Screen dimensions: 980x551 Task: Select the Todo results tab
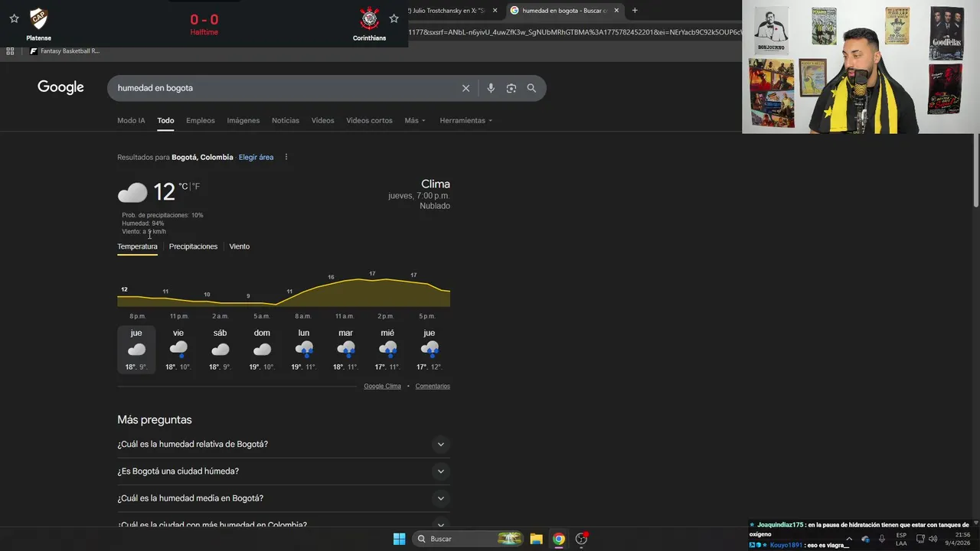pyautogui.click(x=165, y=120)
